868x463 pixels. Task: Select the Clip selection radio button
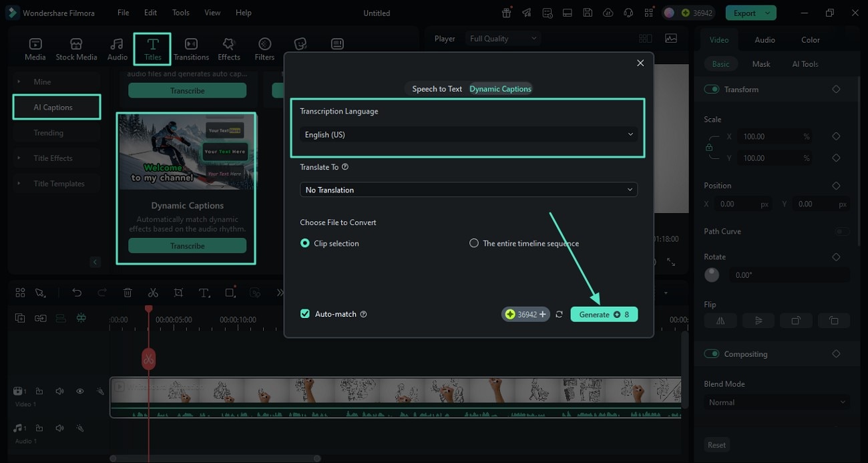point(305,243)
